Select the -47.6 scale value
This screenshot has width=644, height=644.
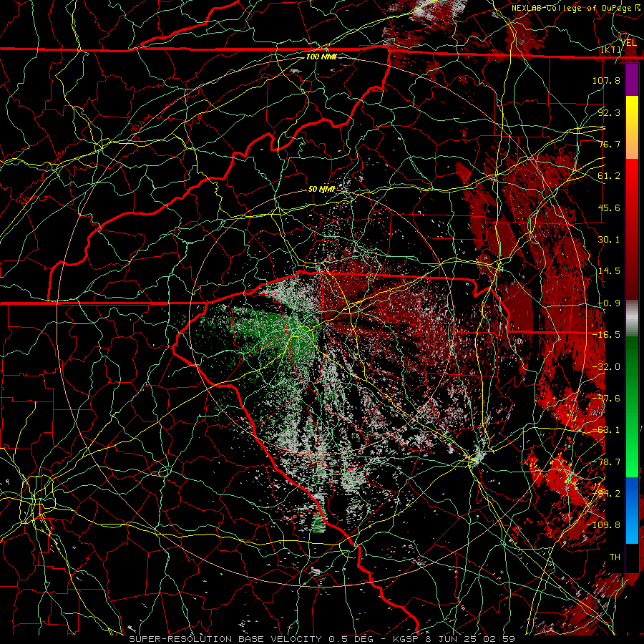(x=606, y=399)
